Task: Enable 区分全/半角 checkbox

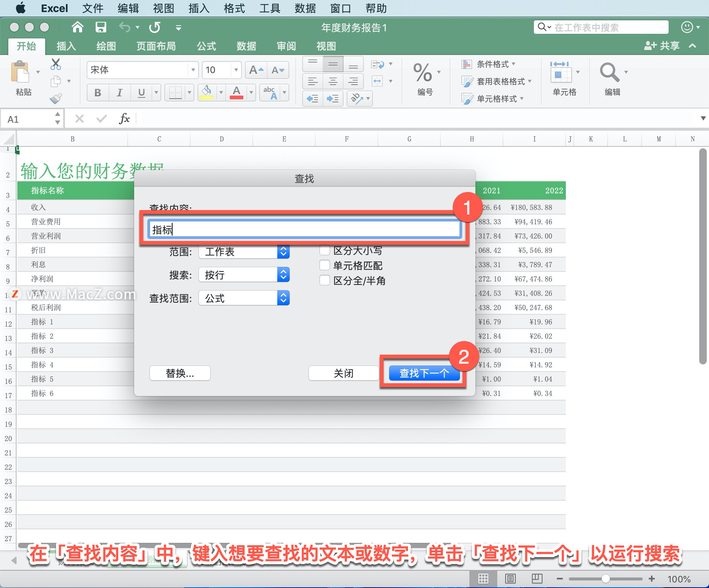Action: pos(325,280)
